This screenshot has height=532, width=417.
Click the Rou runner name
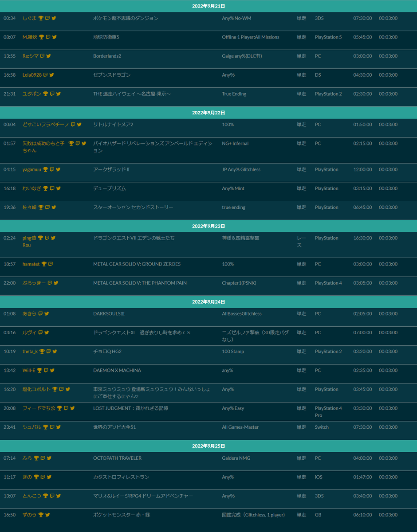pyautogui.click(x=27, y=245)
